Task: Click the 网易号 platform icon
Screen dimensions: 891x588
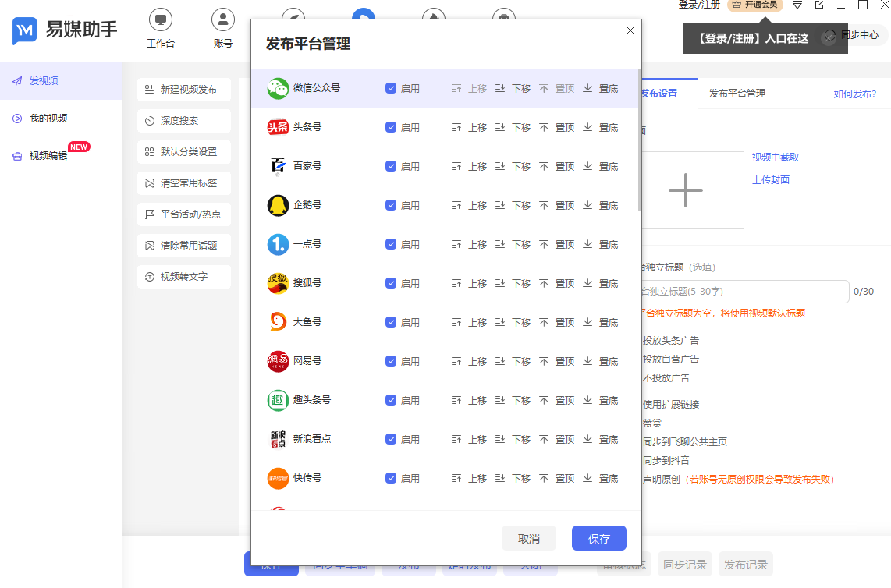Action: [279, 360]
